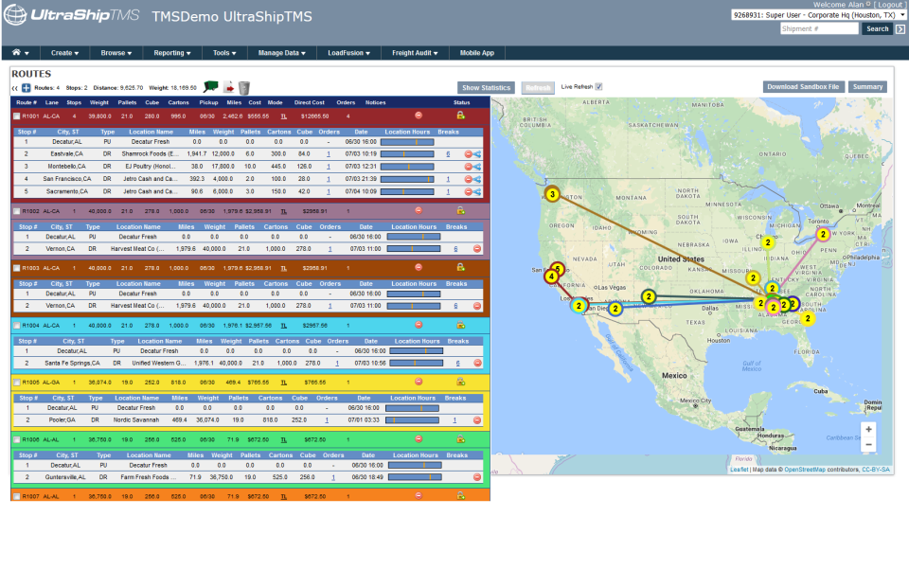Collapse routes panel with double chevron
909x588 pixels.
[x=15, y=88]
